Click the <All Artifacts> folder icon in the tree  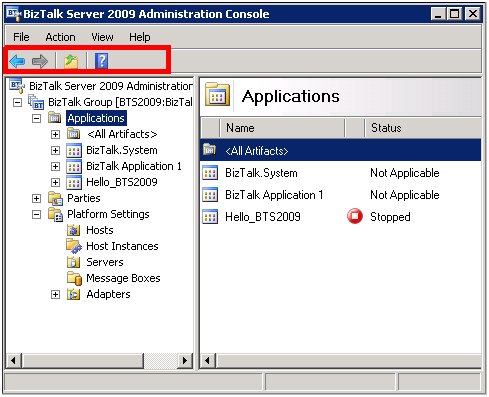(73, 134)
